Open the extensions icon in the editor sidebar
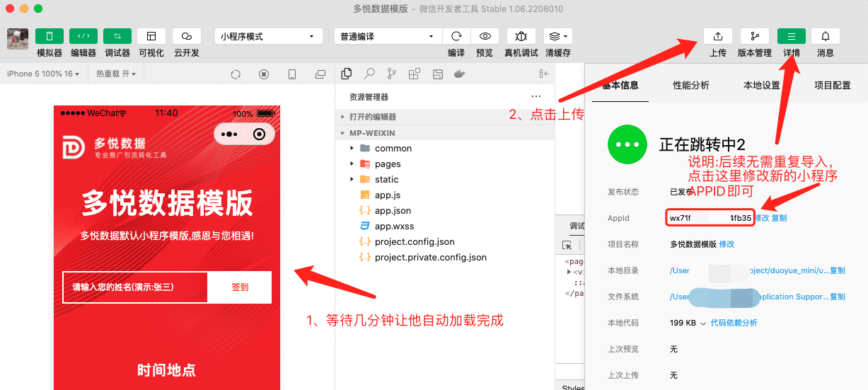 pyautogui.click(x=415, y=74)
